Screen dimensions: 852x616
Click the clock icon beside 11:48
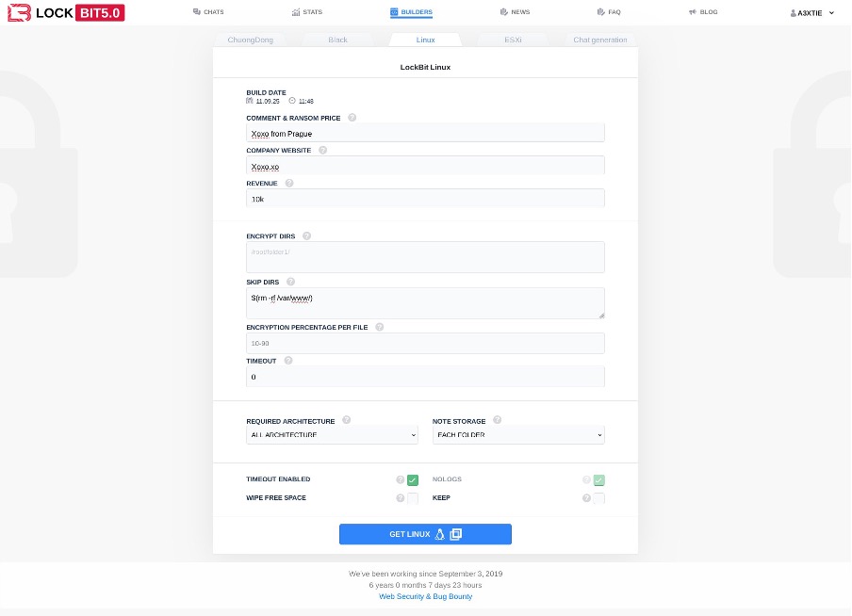pyautogui.click(x=292, y=101)
